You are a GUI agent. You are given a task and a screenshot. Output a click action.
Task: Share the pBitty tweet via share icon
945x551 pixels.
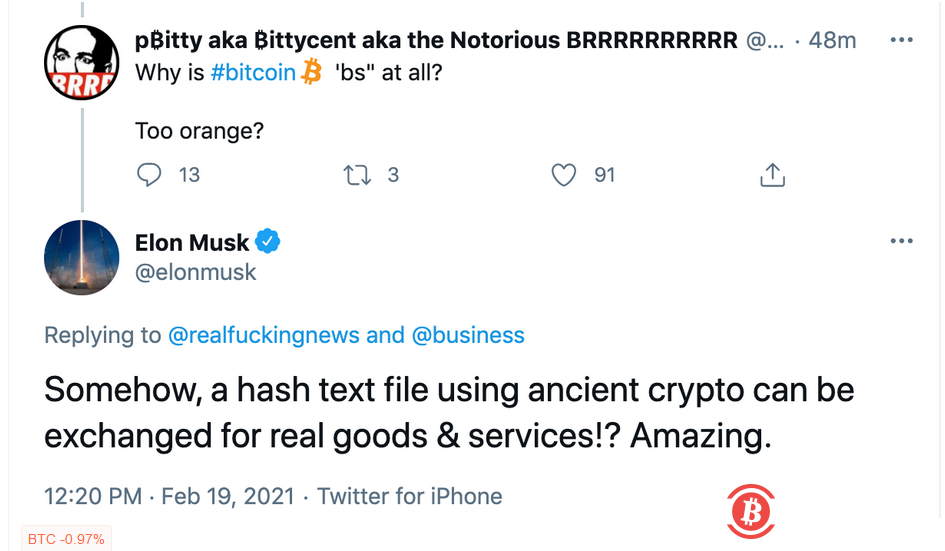[x=772, y=176]
